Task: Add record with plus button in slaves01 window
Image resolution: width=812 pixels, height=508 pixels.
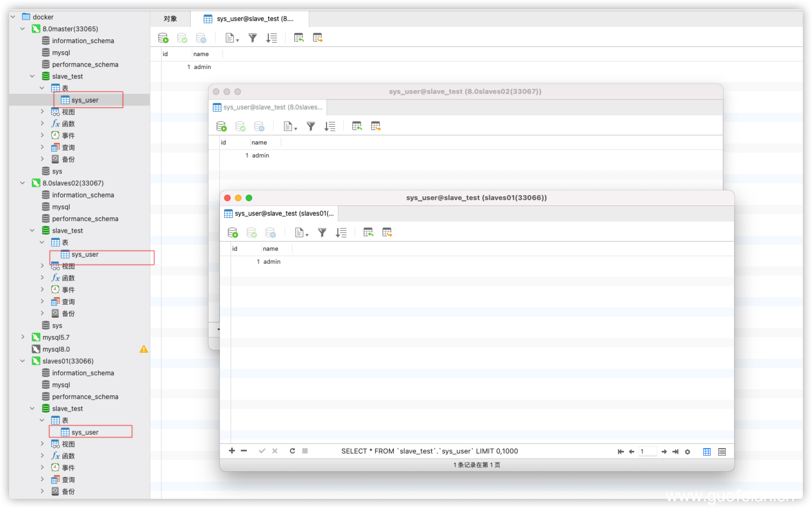Action: (232, 451)
